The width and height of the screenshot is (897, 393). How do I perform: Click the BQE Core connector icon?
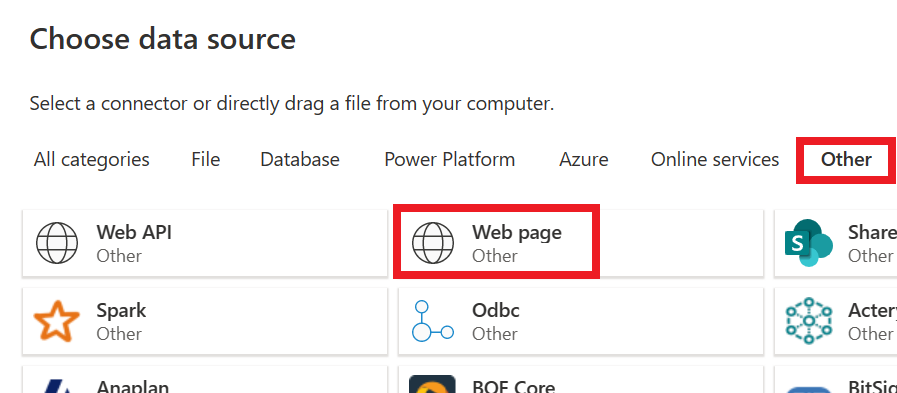click(x=432, y=384)
